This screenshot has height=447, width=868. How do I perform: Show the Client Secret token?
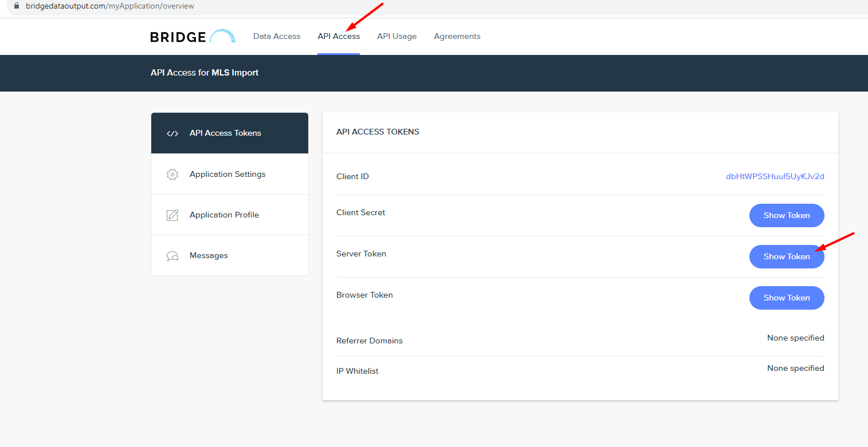tap(787, 215)
